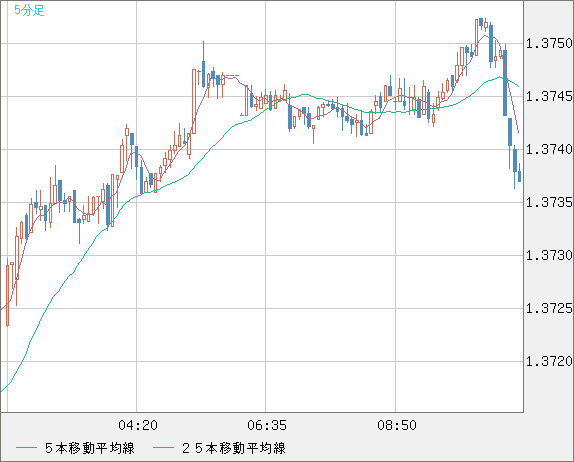574x462 pixels.
Task: Click the 5本移動平均線 legend label
Action: (90, 448)
